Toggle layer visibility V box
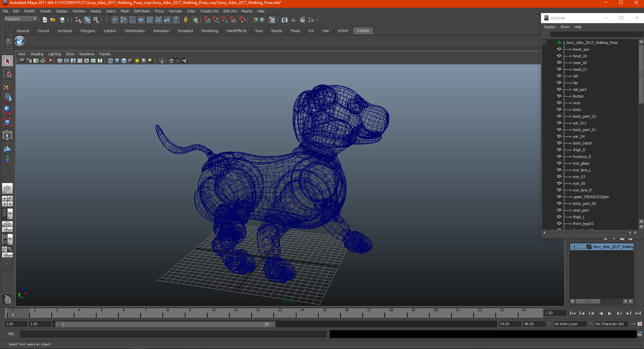Viewport: 644px width, 349px height. [575, 247]
